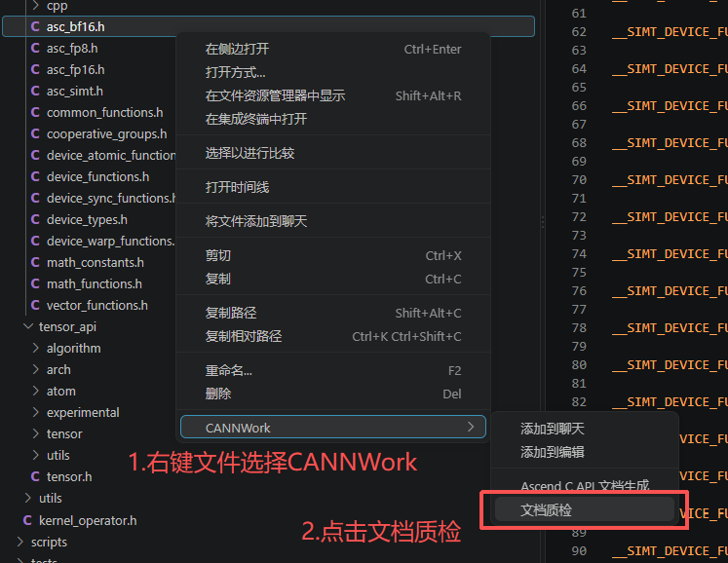728x563 pixels.
Task: Open the cooperative_groups.h file
Action: pos(107,134)
